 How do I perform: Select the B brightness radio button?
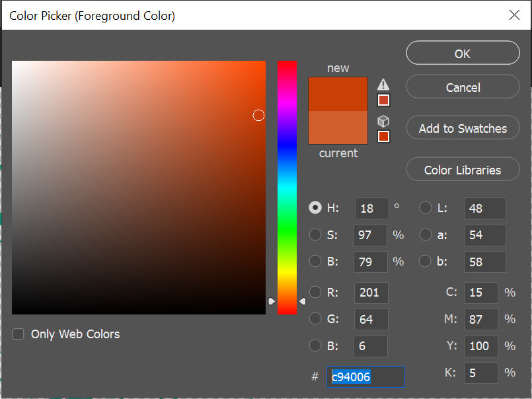(x=315, y=261)
